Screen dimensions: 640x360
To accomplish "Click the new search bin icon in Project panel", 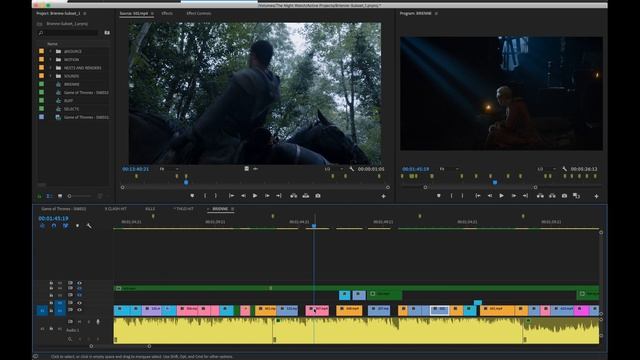I will (107, 33).
